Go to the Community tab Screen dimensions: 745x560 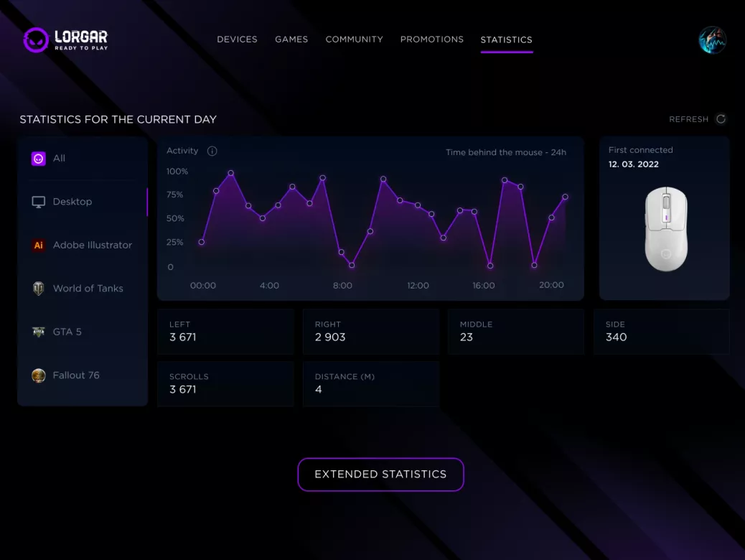pos(354,39)
